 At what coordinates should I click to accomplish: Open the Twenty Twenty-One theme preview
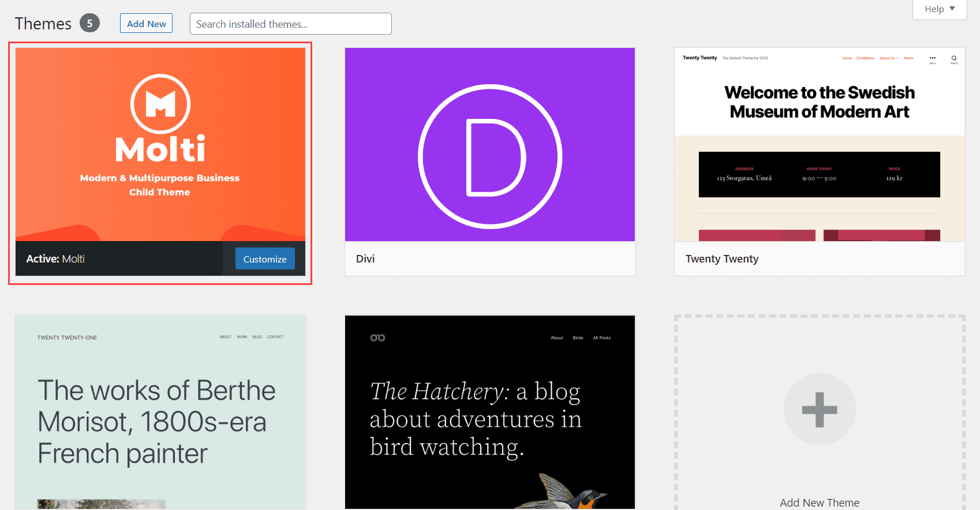click(x=160, y=412)
